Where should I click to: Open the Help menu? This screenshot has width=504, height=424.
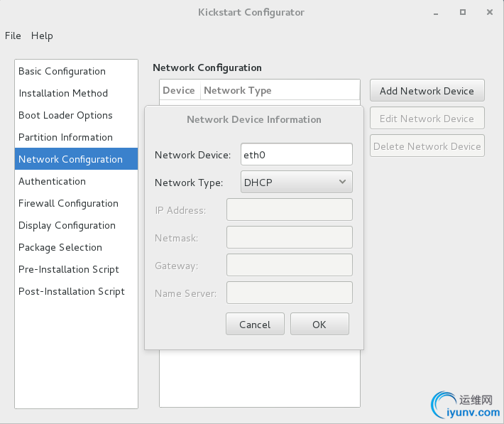coord(42,36)
